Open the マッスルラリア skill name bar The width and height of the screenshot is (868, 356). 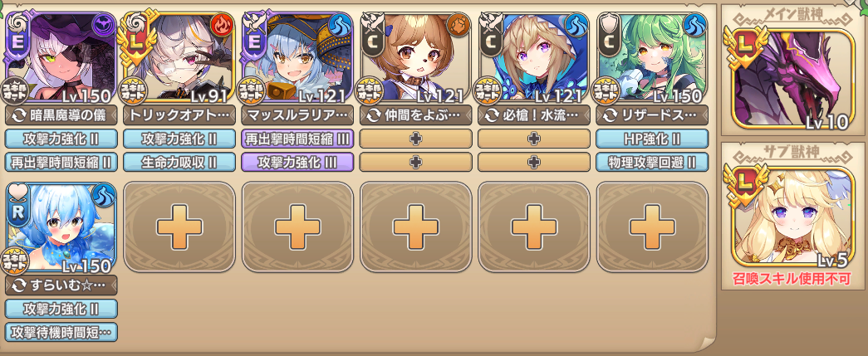[297, 115]
